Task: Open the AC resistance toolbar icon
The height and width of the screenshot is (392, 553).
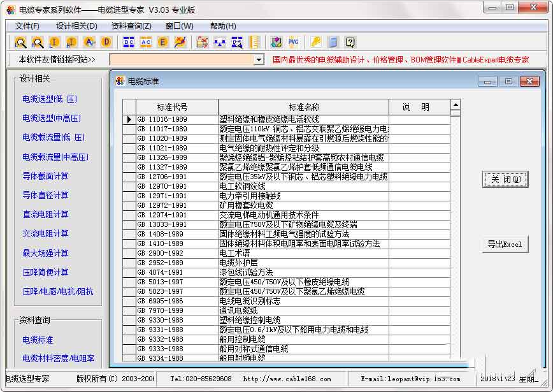Action: 146,42
